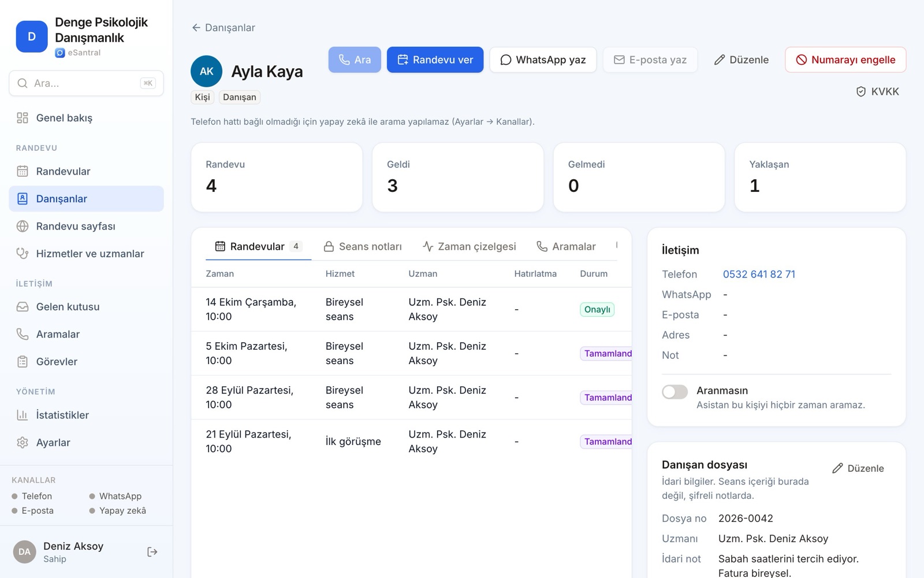Click the Danışan tag under the name
The image size is (924, 578).
[x=240, y=97]
